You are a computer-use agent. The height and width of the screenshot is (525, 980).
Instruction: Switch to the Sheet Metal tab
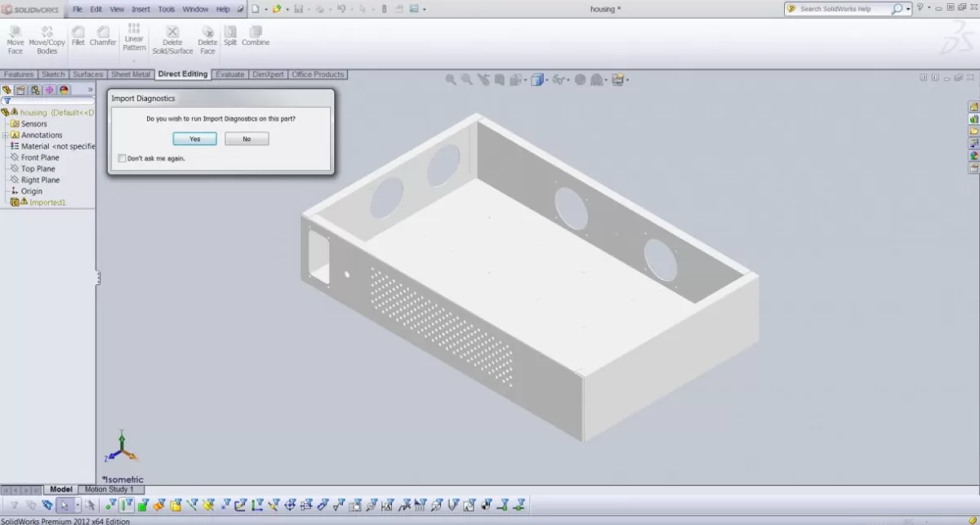point(131,74)
